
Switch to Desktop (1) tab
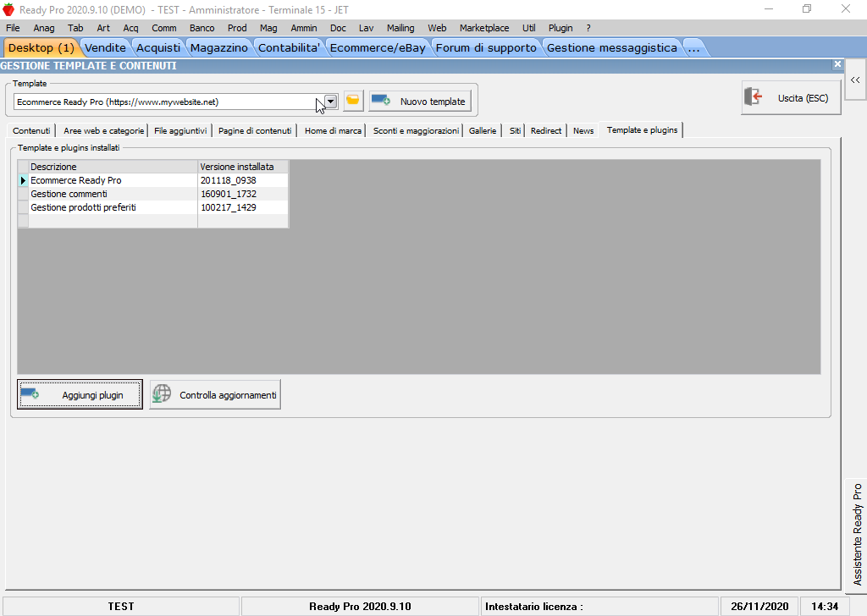tap(41, 47)
